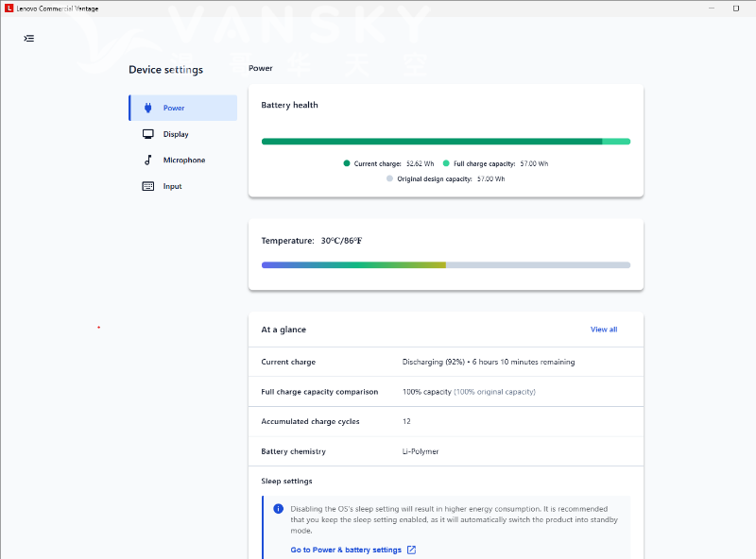This screenshot has width=756, height=559.
Task: Click the Microphone music note icon
Action: point(147,161)
